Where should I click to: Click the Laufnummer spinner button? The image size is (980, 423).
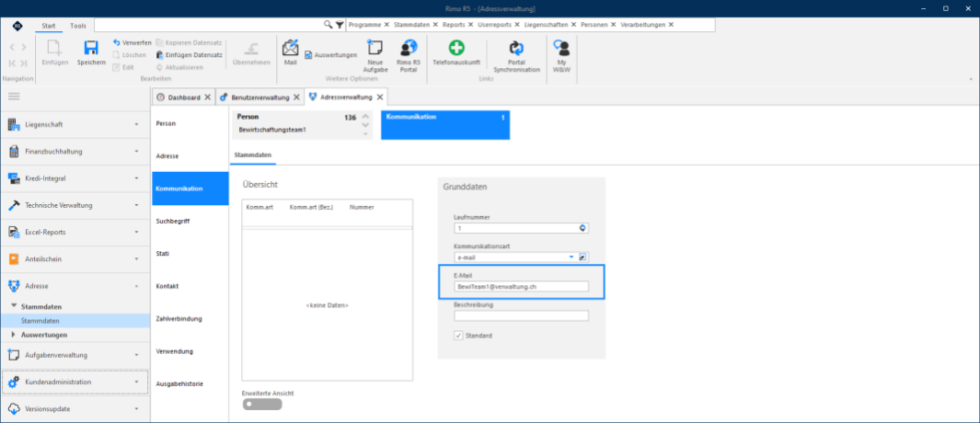(x=583, y=228)
